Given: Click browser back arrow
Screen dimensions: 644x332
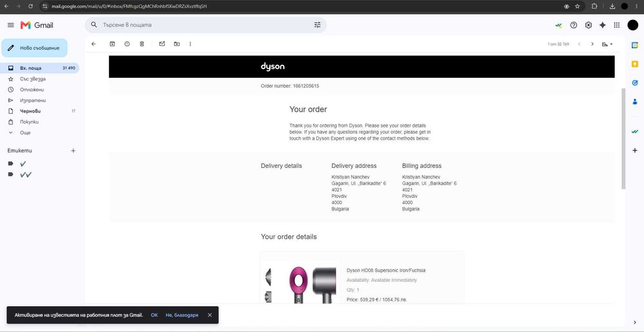Looking at the screenshot, I should point(8,6).
